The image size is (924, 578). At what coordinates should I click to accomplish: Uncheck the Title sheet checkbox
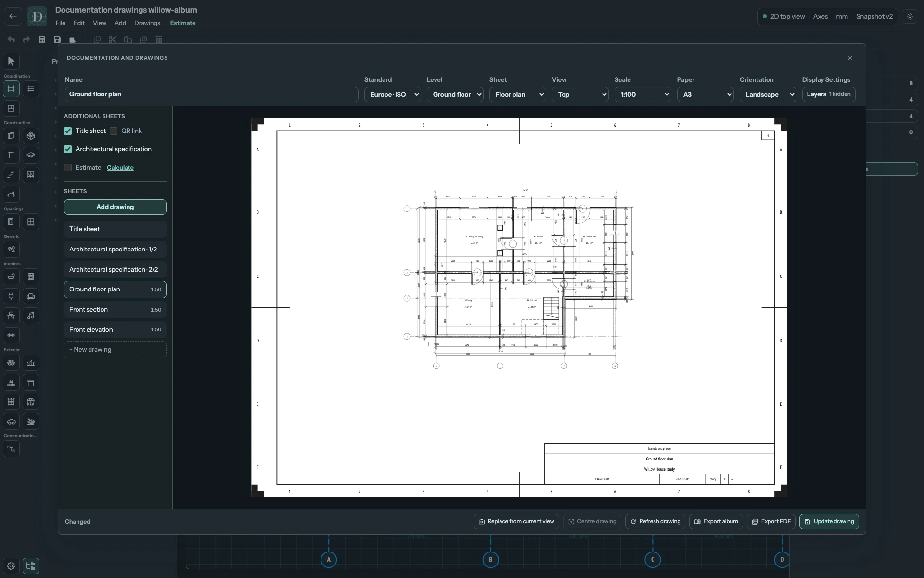pos(68,131)
